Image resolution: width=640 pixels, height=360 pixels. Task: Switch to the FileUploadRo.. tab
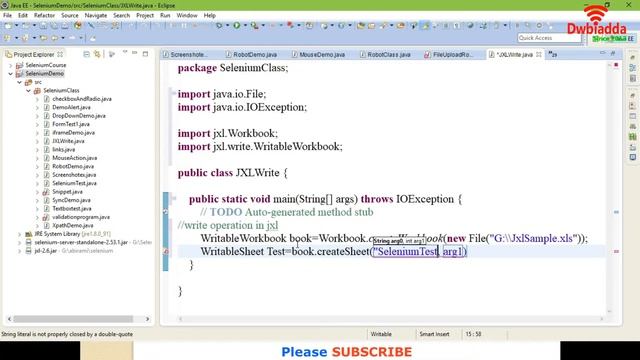(x=449, y=54)
